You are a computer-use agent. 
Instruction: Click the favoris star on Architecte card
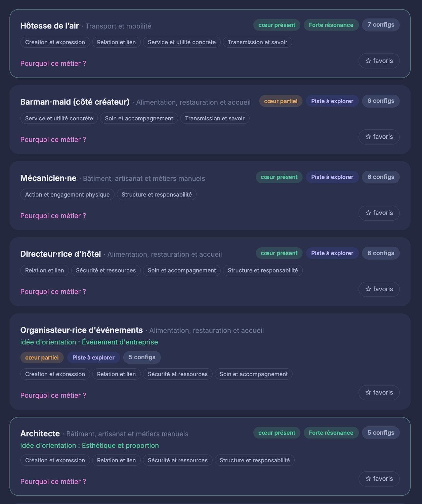coord(379,479)
